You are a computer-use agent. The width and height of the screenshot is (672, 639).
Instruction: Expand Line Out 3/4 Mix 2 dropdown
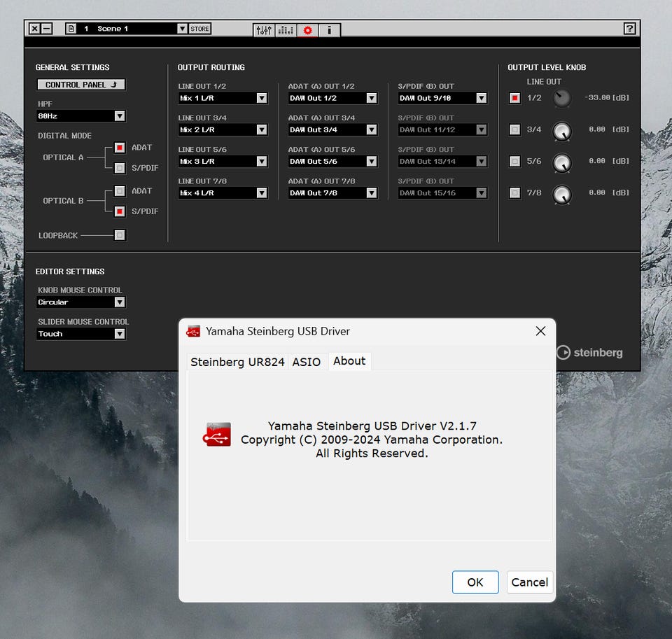click(x=223, y=130)
